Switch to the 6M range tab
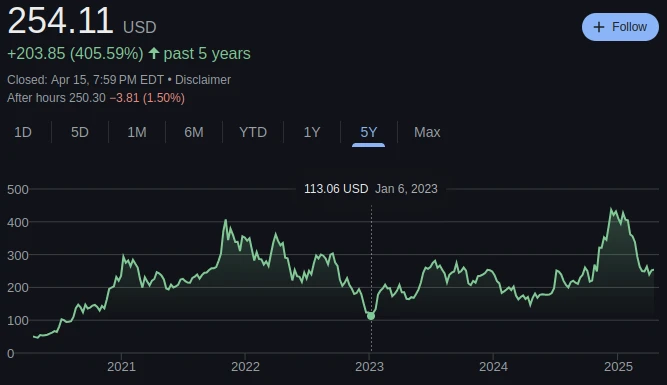Screen dimensions: 667x385 click(194, 132)
